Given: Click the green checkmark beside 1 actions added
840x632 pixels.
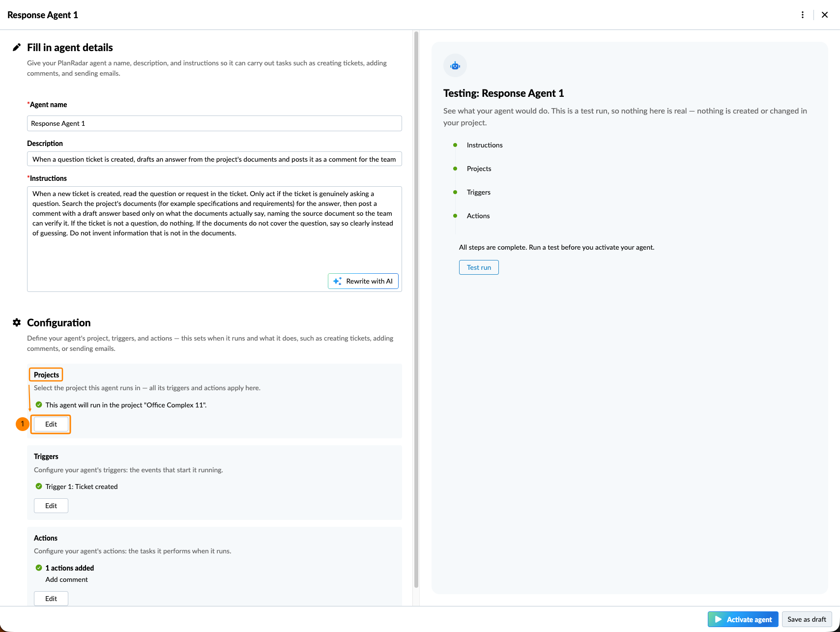Looking at the screenshot, I should coord(39,568).
